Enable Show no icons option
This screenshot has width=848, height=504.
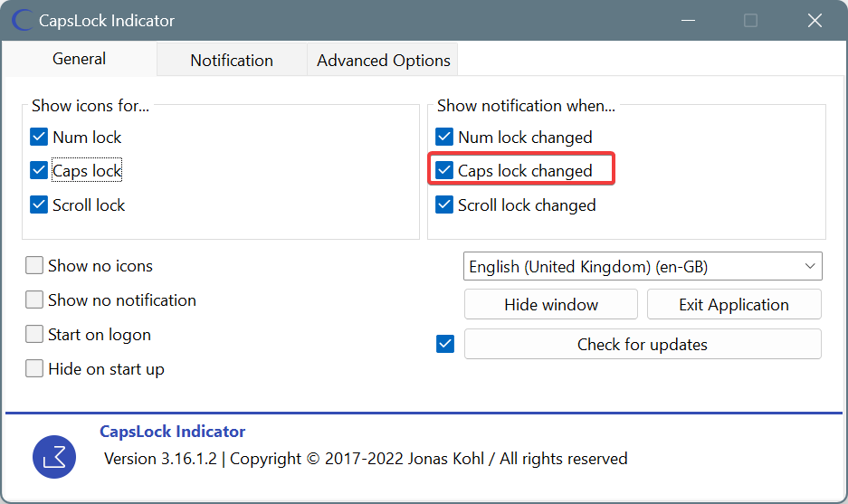coord(34,265)
